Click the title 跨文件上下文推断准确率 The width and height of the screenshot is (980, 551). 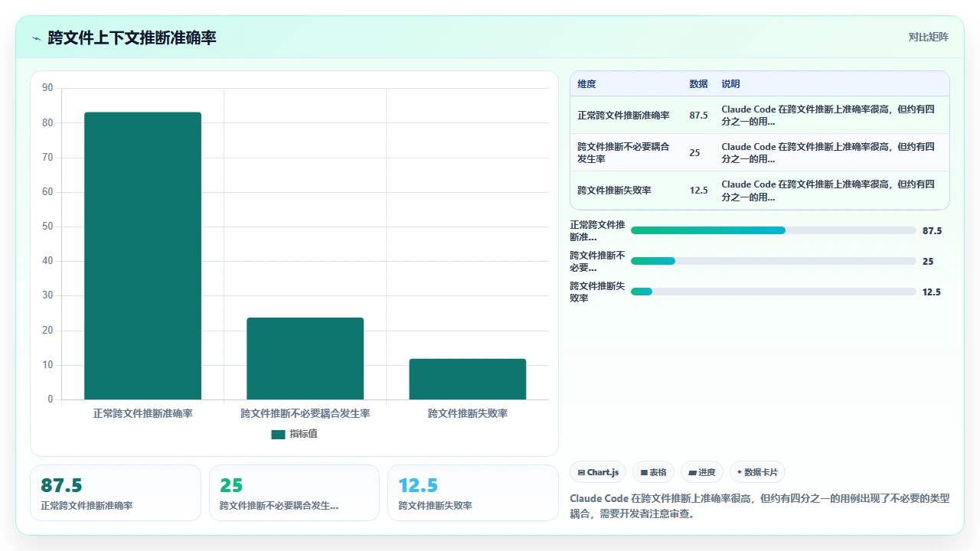pos(132,37)
